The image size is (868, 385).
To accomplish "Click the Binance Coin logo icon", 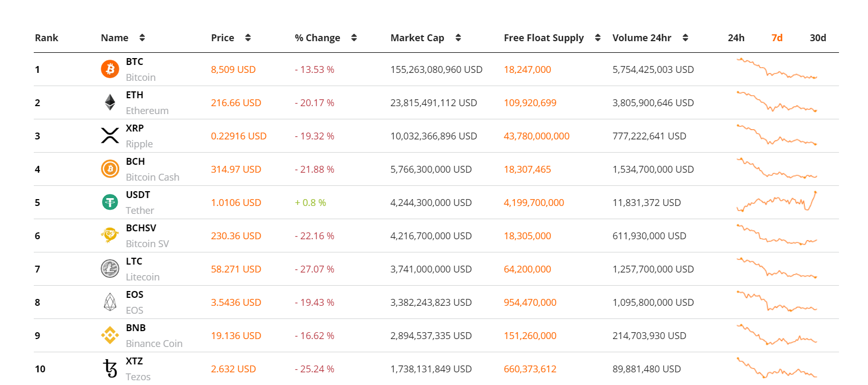I will [110, 335].
